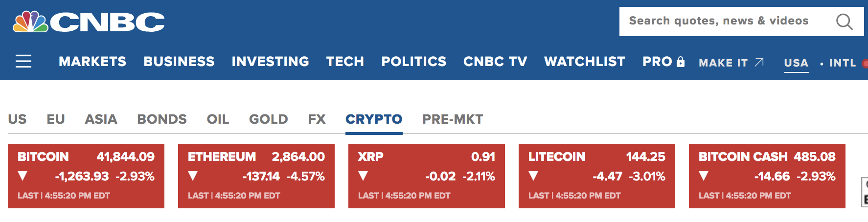The image size is (868, 222).
Task: Open the Markets navigation menu
Action: pyautogui.click(x=92, y=62)
